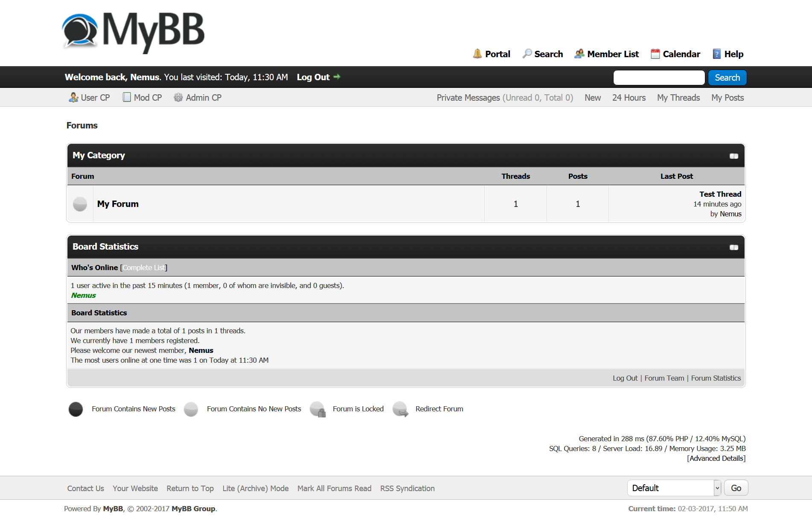Click the MyBB Group footer link
812x521 pixels.
tap(193, 508)
